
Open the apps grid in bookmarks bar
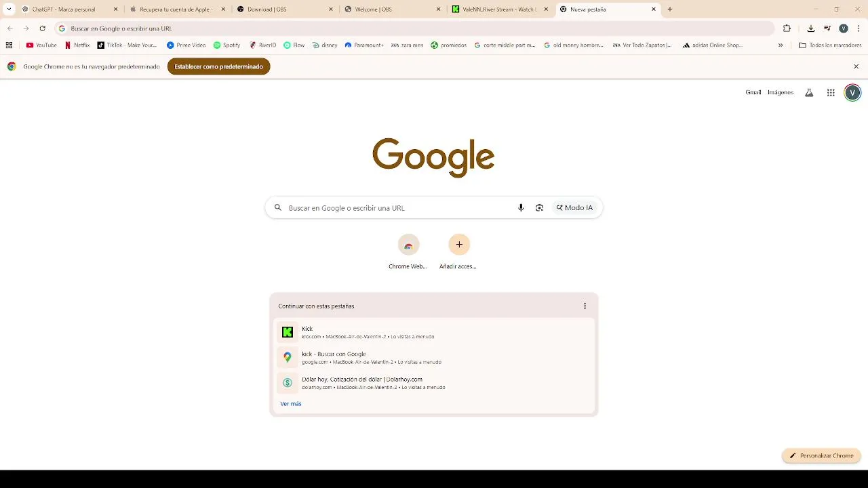click(9, 45)
